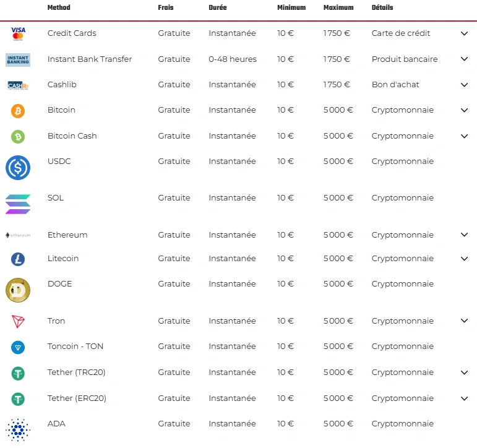Expand the Ethereum row details
This screenshot has height=448, width=477.
pos(464,235)
